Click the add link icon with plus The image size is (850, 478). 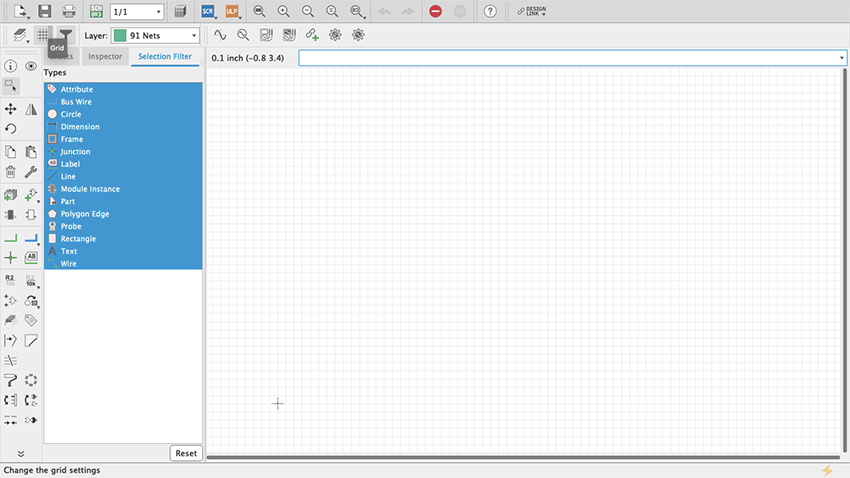pyautogui.click(x=312, y=35)
